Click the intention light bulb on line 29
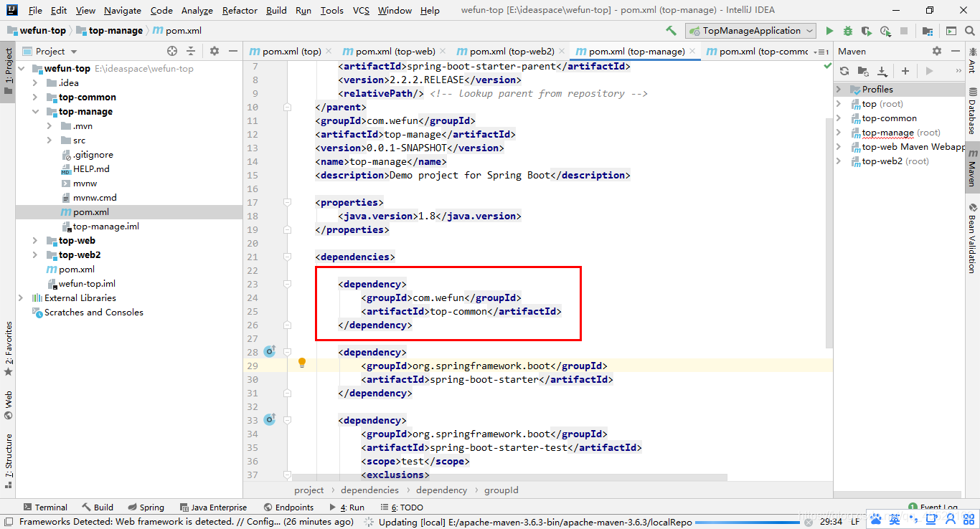The height and width of the screenshot is (529, 980). pyautogui.click(x=302, y=363)
